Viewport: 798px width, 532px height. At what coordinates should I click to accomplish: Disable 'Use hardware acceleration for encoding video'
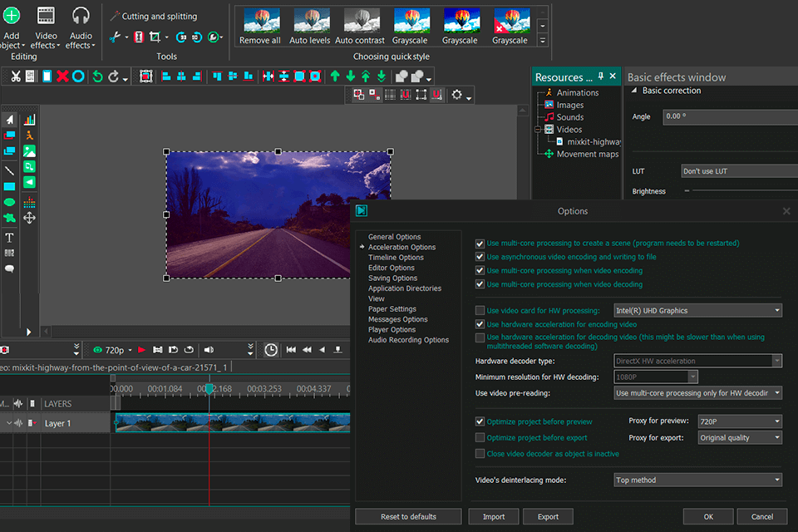click(x=480, y=324)
